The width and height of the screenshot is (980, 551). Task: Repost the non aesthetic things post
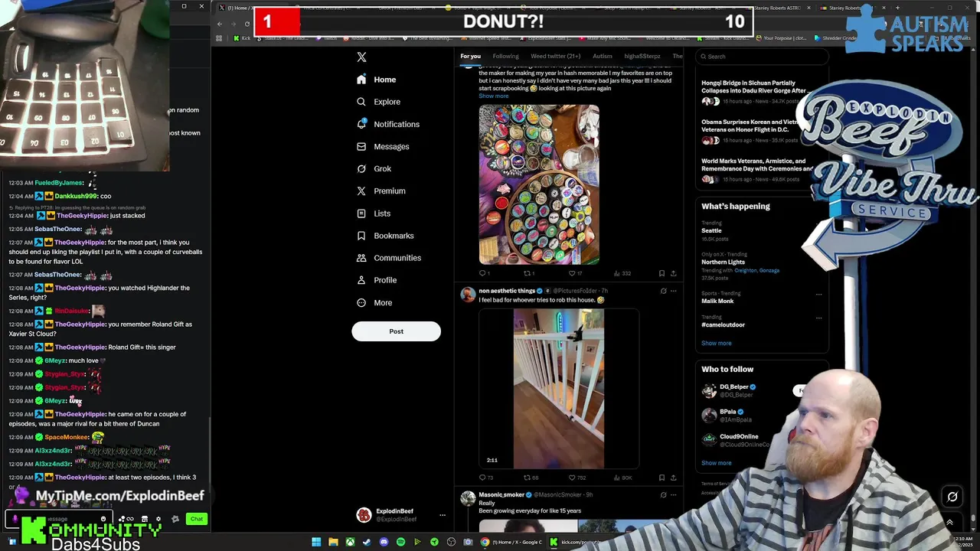[531, 478]
